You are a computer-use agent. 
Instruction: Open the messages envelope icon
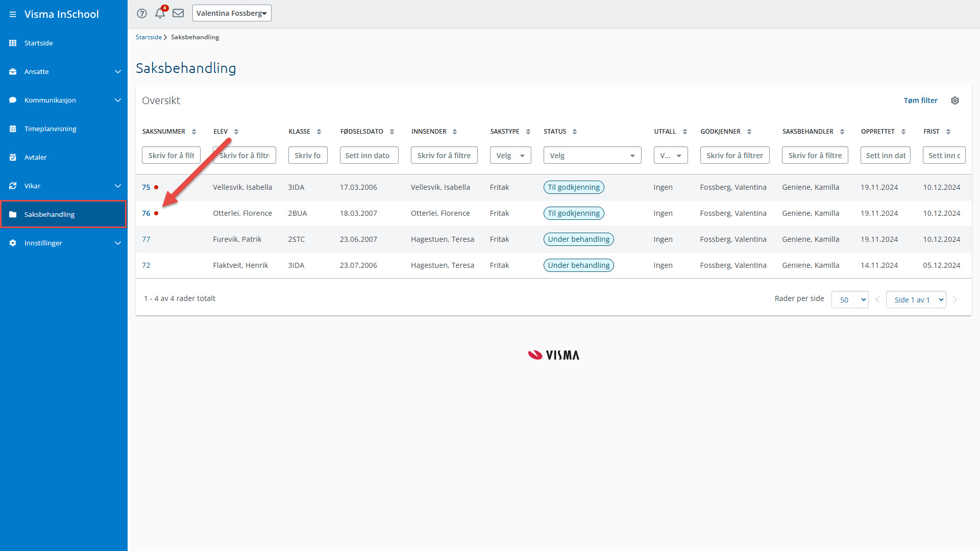pyautogui.click(x=178, y=13)
